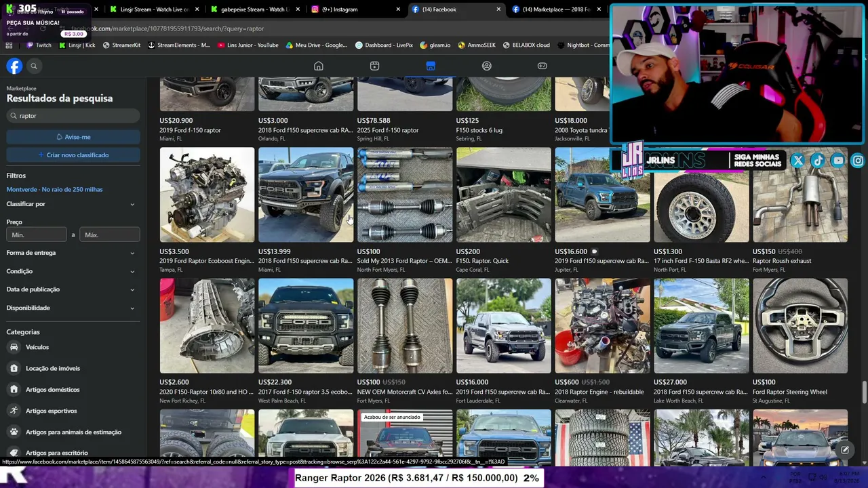Open the F150. Raptor. Quick listing
This screenshot has width=868, height=488.
(504, 210)
